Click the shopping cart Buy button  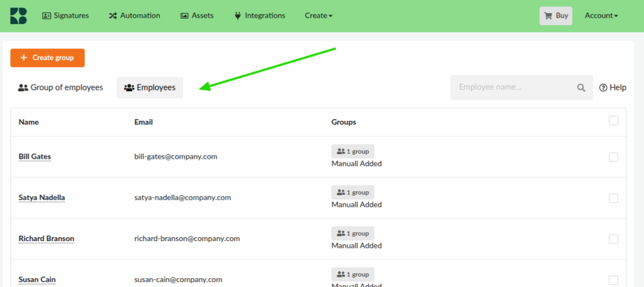pyautogui.click(x=555, y=16)
